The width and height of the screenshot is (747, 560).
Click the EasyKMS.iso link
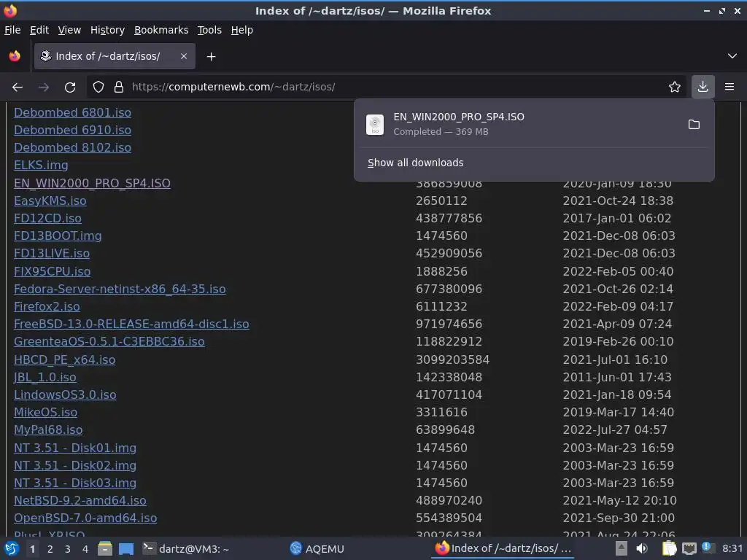[x=50, y=201]
